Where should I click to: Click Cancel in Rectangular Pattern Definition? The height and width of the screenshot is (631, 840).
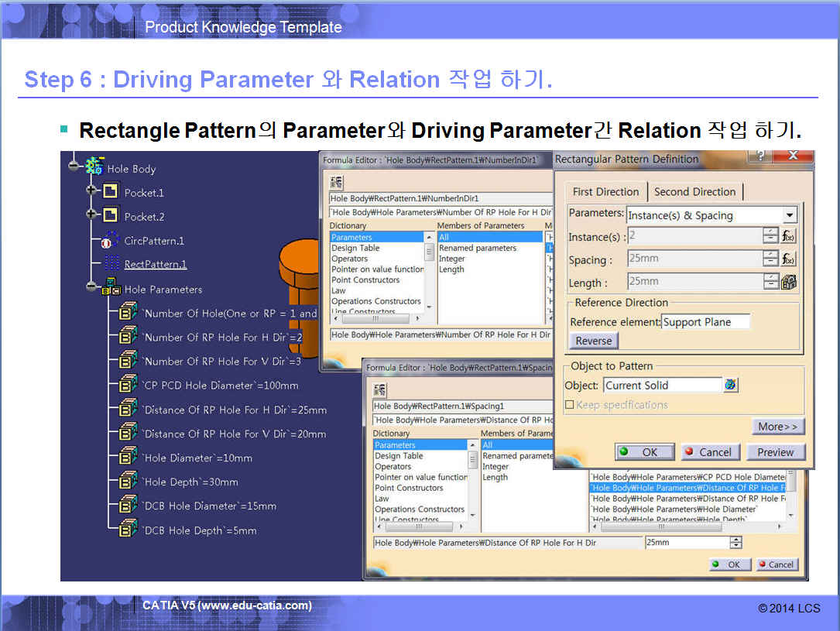coord(710,452)
